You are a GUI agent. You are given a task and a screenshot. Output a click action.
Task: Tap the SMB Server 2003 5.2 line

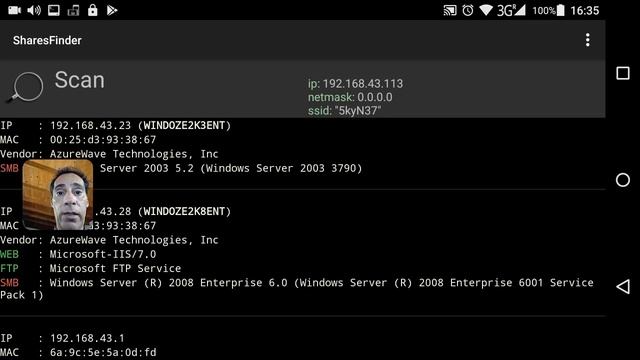click(x=181, y=168)
